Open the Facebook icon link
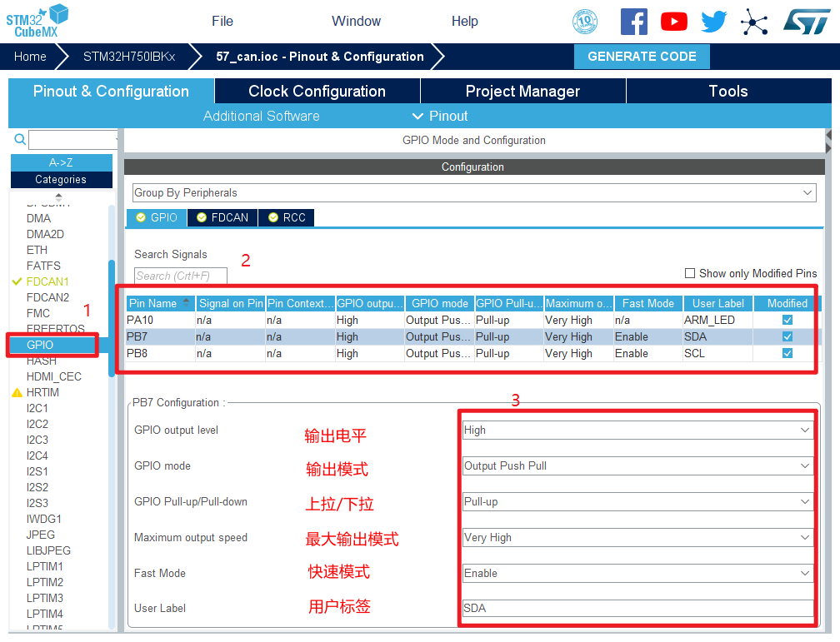 click(633, 22)
